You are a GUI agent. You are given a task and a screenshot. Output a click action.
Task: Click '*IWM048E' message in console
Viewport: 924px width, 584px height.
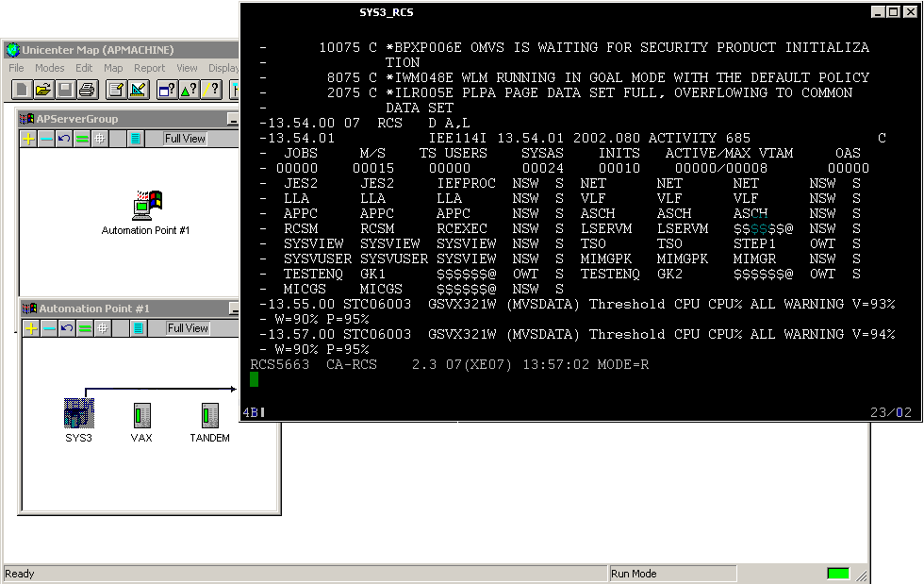pyautogui.click(x=420, y=78)
